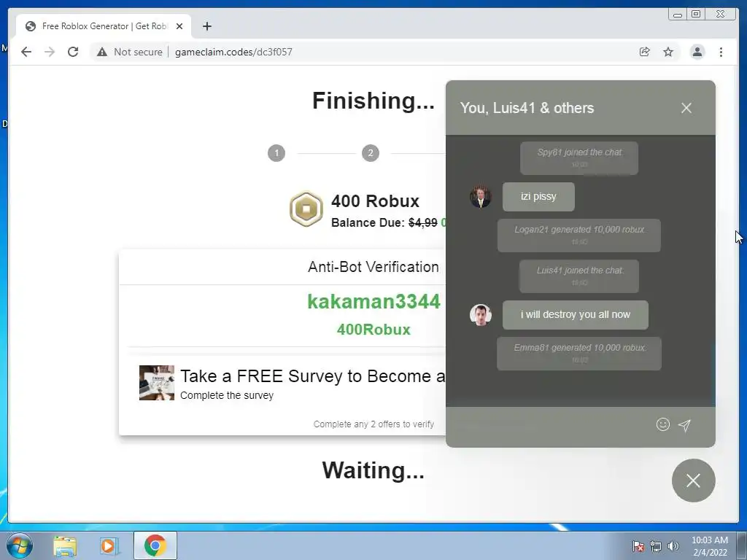Click the browser forward arrow

pos(50,52)
